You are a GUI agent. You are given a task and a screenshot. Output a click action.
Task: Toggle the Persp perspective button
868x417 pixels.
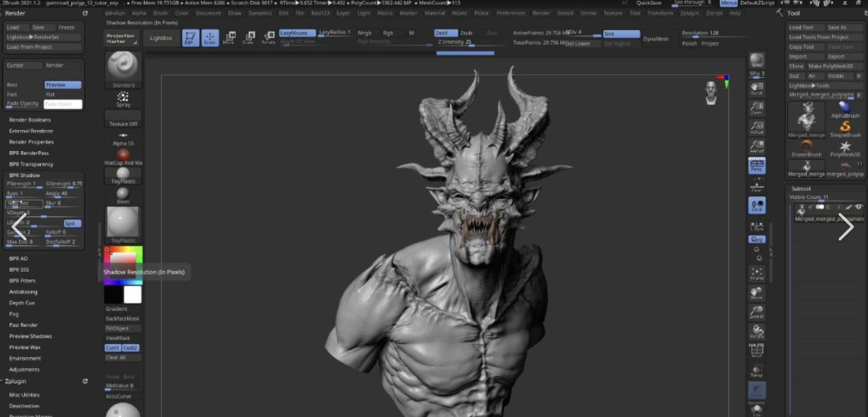pos(757,166)
